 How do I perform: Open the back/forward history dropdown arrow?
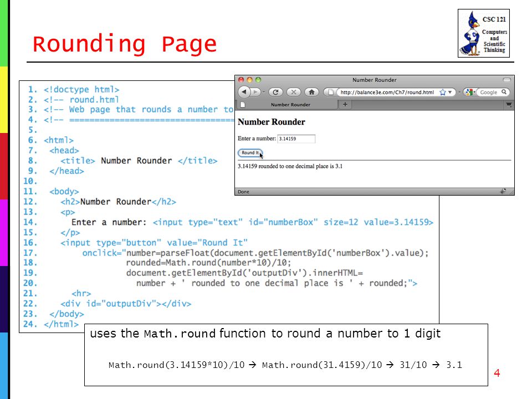264,92
